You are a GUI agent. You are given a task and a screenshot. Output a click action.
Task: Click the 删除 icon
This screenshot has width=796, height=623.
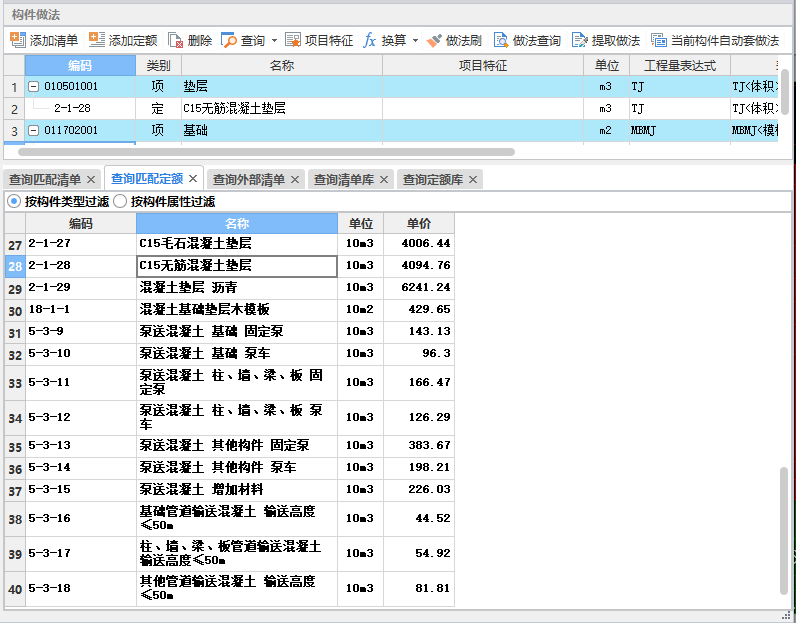click(175, 40)
